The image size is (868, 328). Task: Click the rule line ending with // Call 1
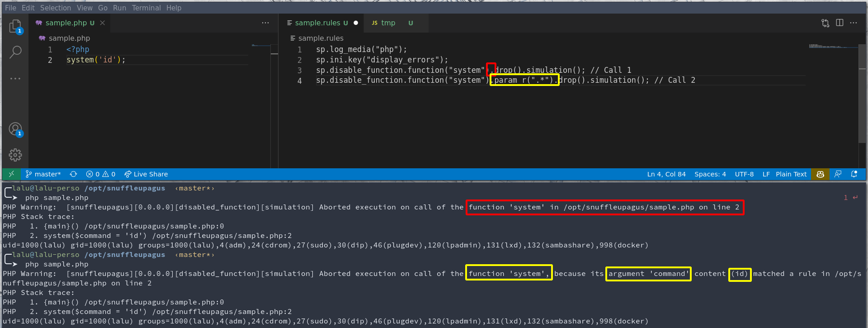click(x=473, y=70)
